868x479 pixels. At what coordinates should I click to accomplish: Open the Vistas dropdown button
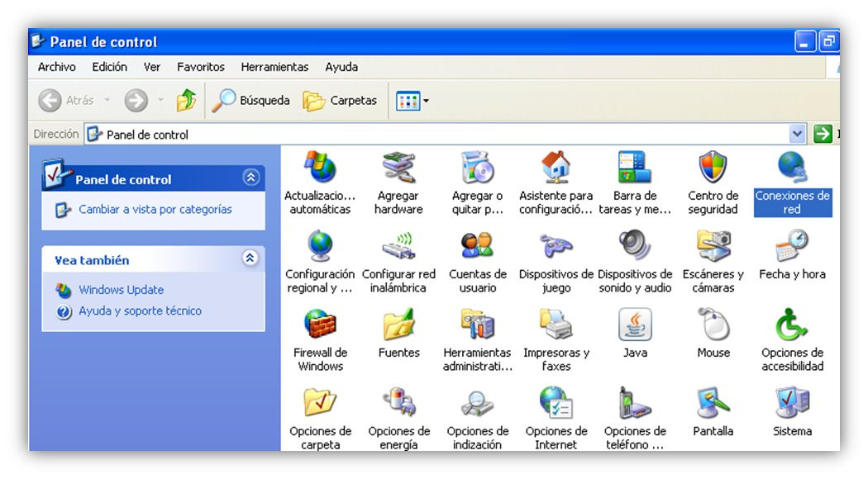tap(412, 101)
